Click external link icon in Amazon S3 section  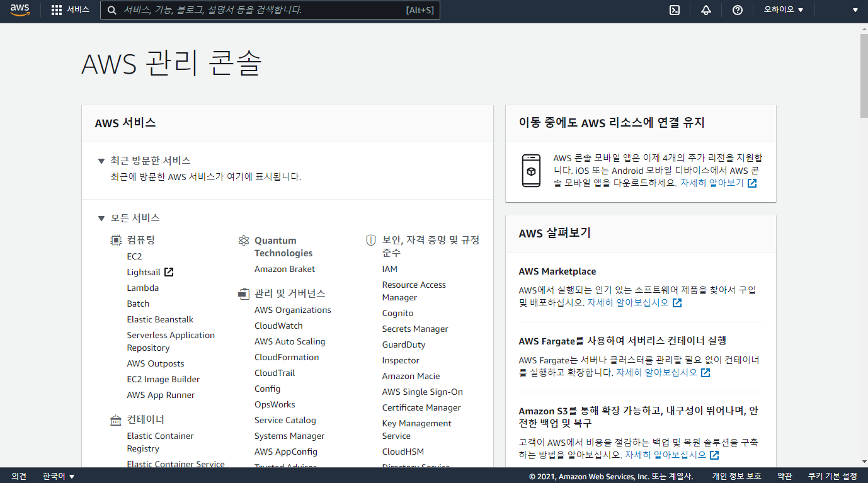click(x=714, y=455)
